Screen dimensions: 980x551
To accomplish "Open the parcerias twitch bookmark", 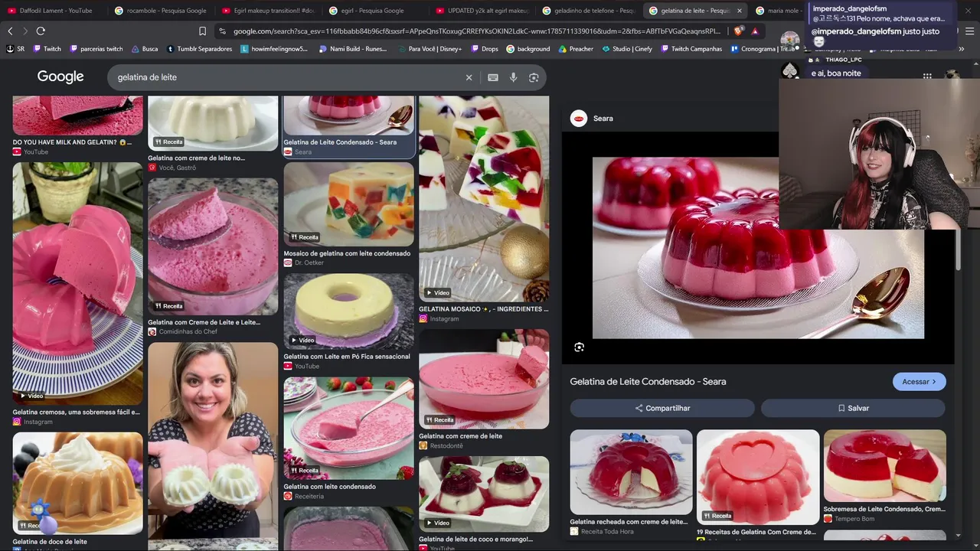I will [96, 48].
